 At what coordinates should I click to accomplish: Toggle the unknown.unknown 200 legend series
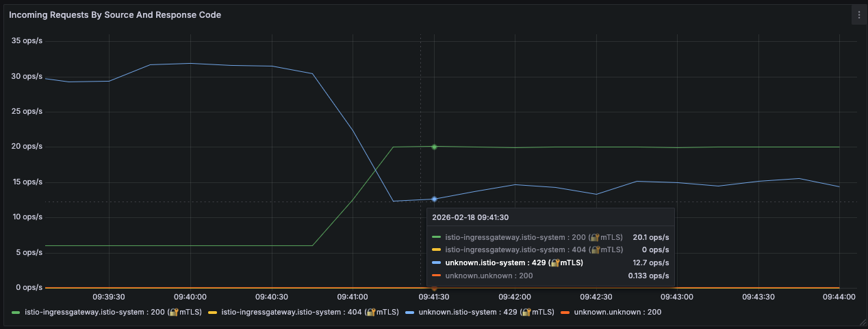pyautogui.click(x=617, y=312)
